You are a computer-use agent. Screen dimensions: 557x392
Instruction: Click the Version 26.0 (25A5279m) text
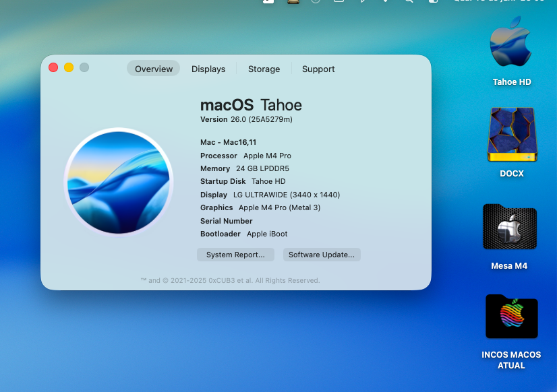pos(246,119)
